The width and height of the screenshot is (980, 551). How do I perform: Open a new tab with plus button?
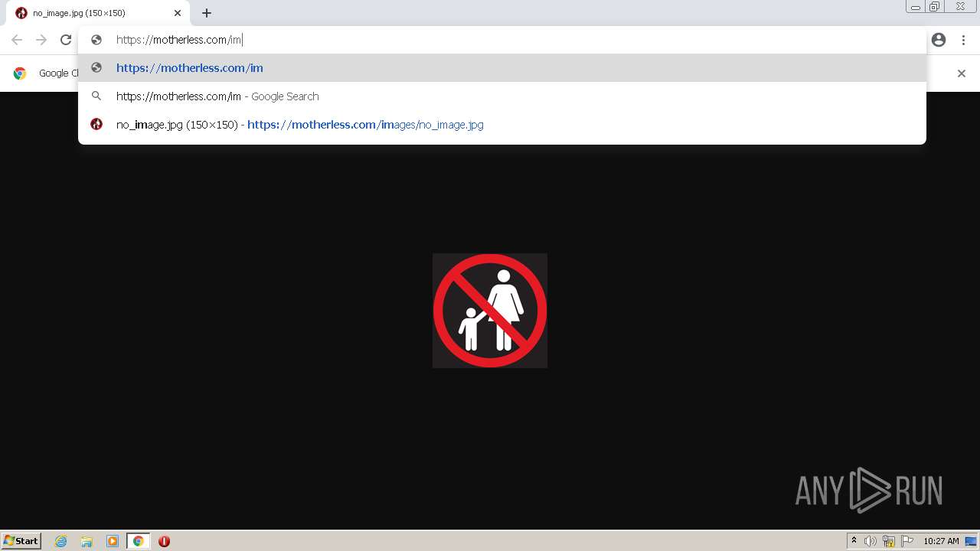pos(207,13)
